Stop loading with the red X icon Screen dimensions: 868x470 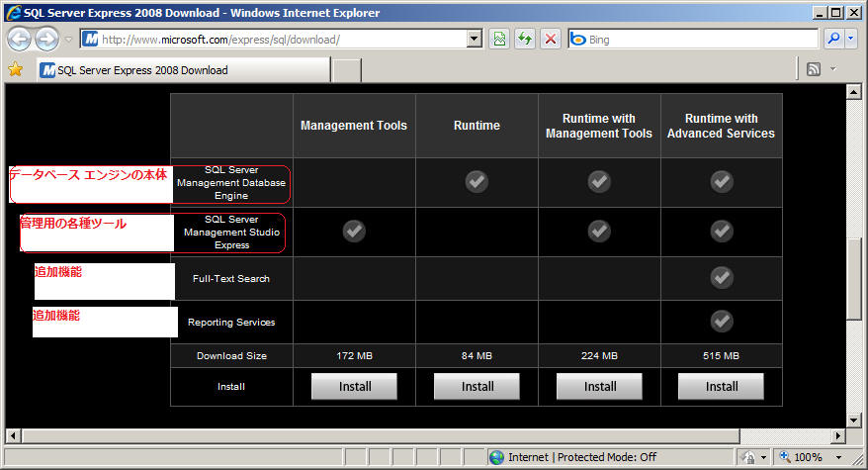click(551, 40)
